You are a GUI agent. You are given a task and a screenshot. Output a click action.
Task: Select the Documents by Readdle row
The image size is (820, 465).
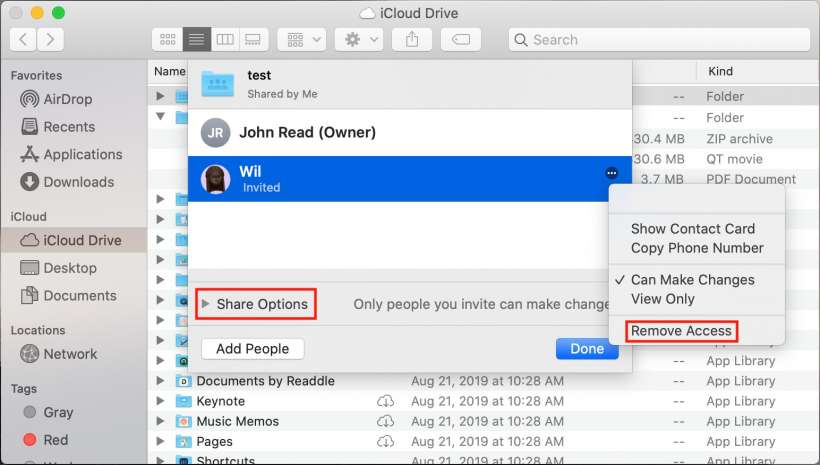click(x=484, y=381)
